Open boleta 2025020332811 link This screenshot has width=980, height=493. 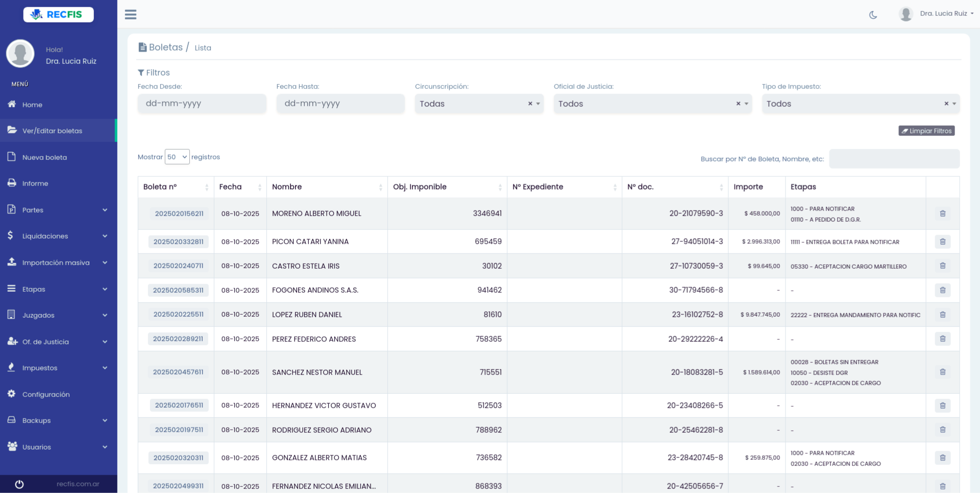pyautogui.click(x=179, y=242)
